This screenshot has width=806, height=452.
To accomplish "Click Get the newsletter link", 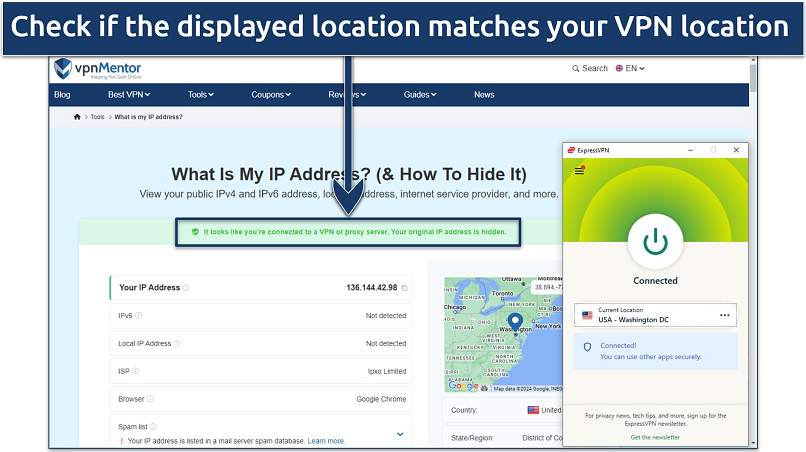I will (x=655, y=438).
